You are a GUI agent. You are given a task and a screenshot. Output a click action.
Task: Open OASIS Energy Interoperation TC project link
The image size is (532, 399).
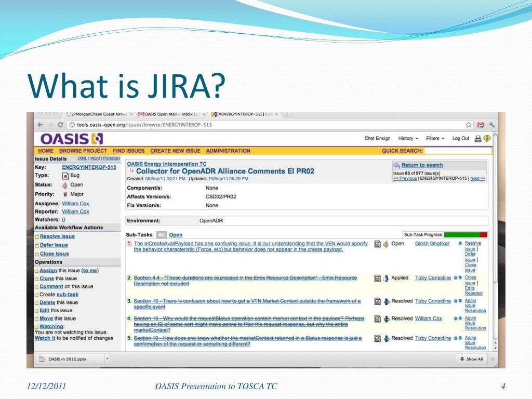167,164
